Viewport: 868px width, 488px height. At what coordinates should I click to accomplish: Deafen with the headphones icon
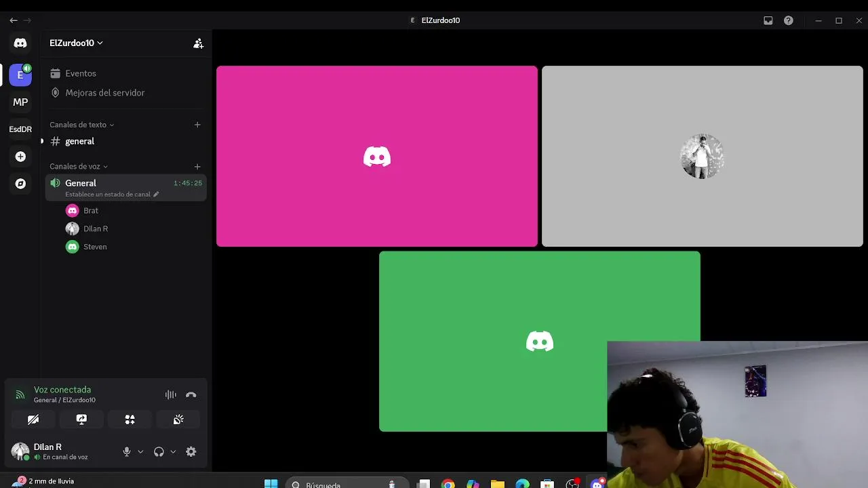click(x=159, y=451)
